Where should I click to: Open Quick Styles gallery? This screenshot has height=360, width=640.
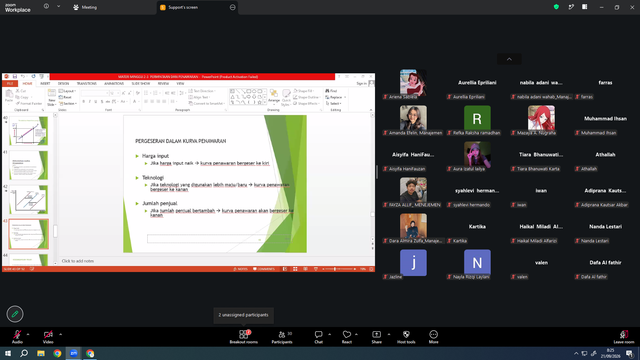(287, 97)
